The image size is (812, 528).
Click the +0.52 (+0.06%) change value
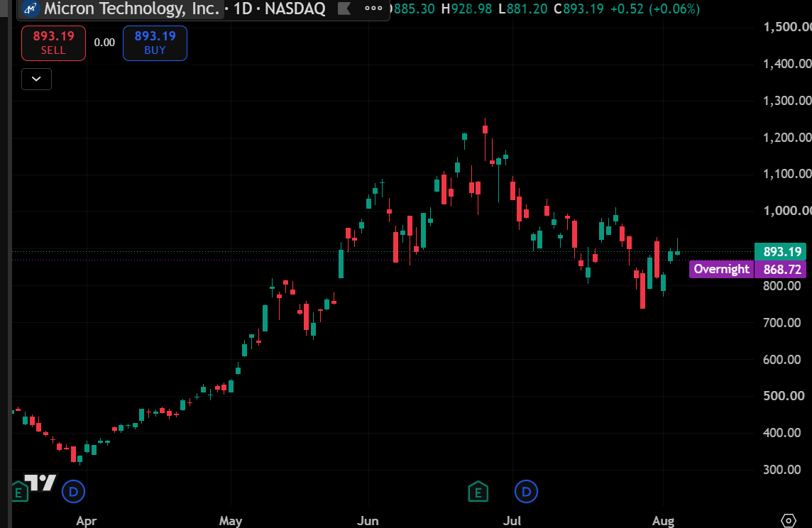[655, 9]
